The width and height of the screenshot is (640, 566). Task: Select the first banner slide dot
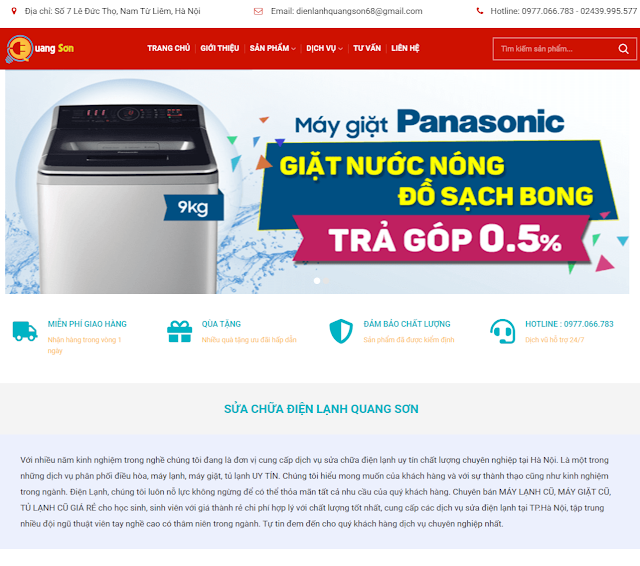tap(317, 281)
